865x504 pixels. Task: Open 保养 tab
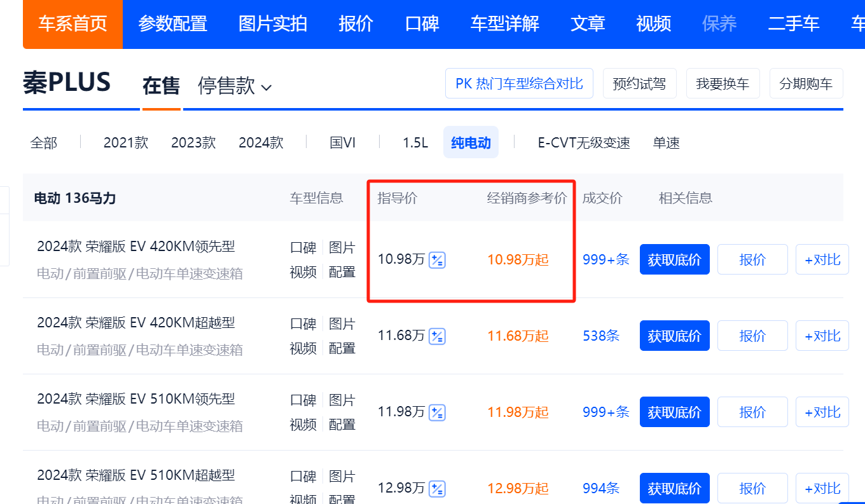[720, 24]
